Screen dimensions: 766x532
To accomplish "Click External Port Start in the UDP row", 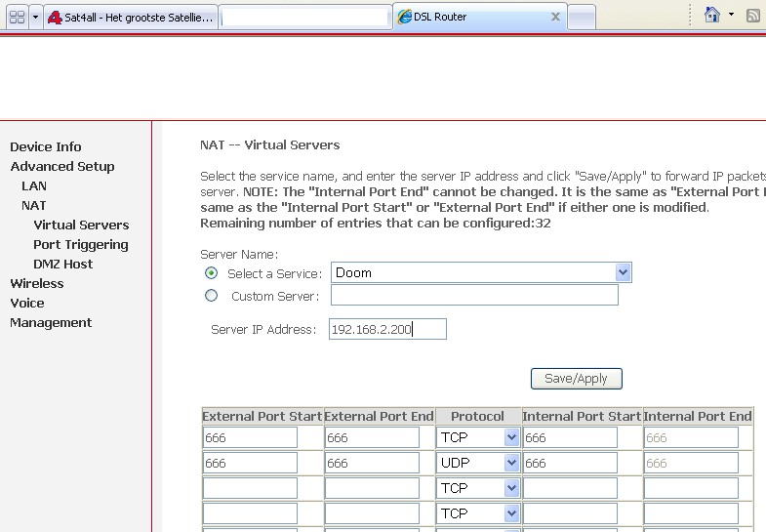I will coord(250,463).
